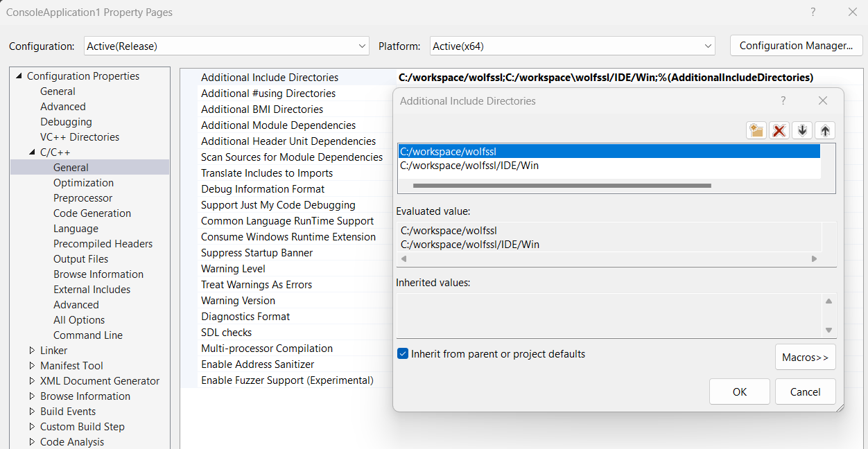Delete the selected directory line

[x=779, y=130]
